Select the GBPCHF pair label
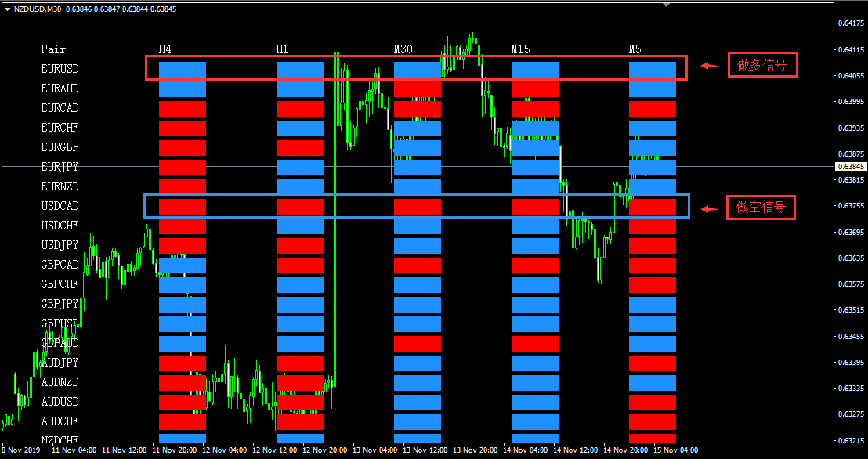Screen dimensions: 868x459 click(60, 284)
